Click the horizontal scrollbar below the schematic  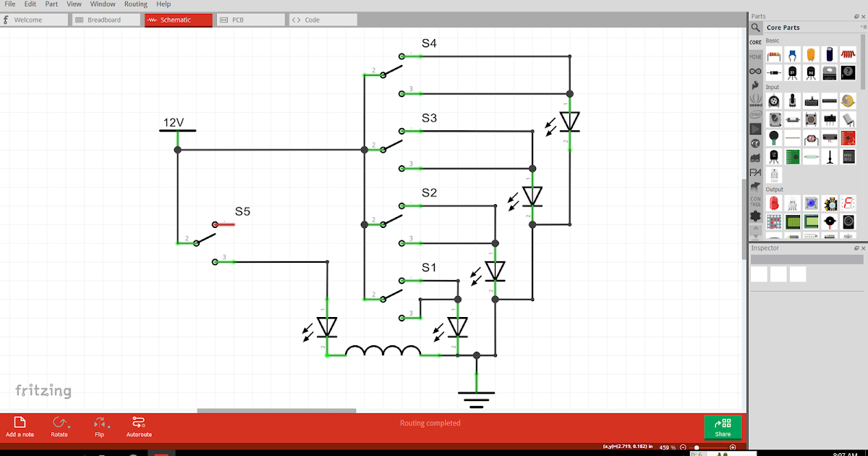276,410
